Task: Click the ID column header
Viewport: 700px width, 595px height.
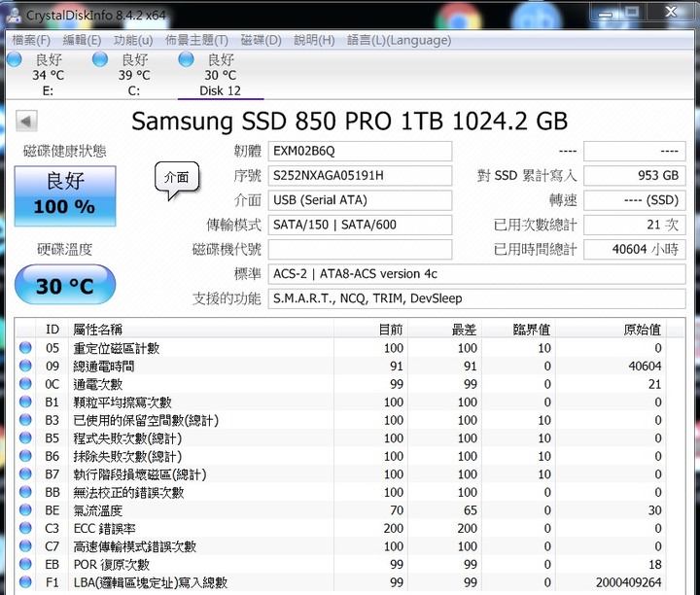Action: [52, 330]
